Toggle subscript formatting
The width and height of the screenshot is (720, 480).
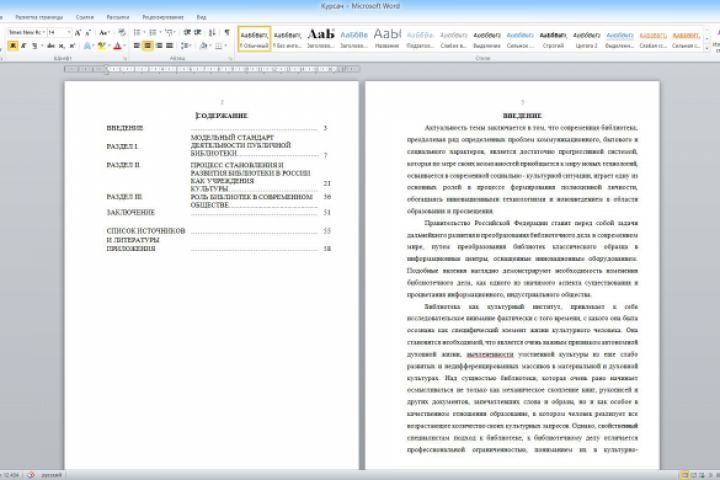point(62,45)
